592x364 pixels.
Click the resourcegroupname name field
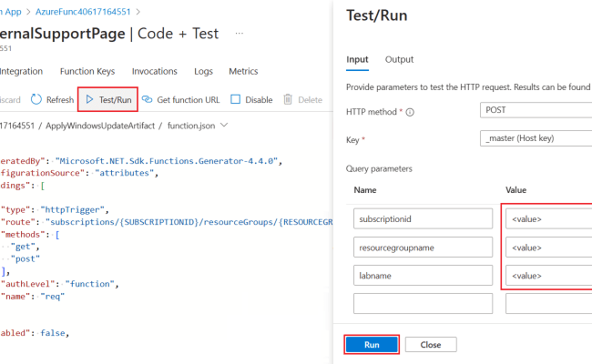click(423, 248)
